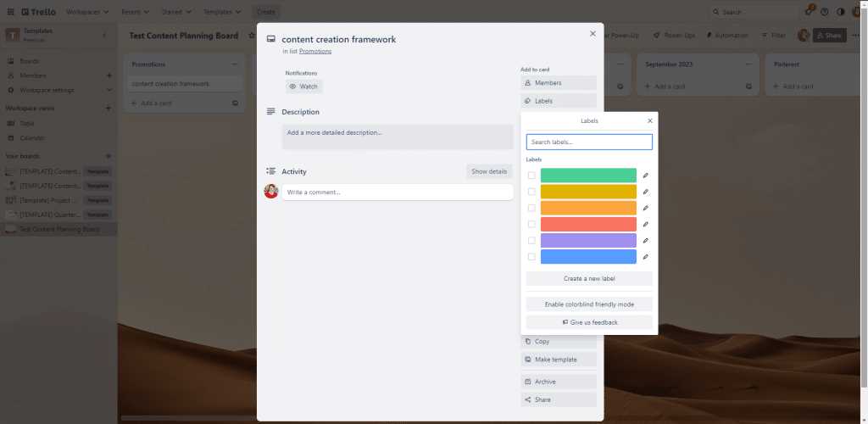Click Create a new label
The image size is (868, 424).
(x=589, y=278)
